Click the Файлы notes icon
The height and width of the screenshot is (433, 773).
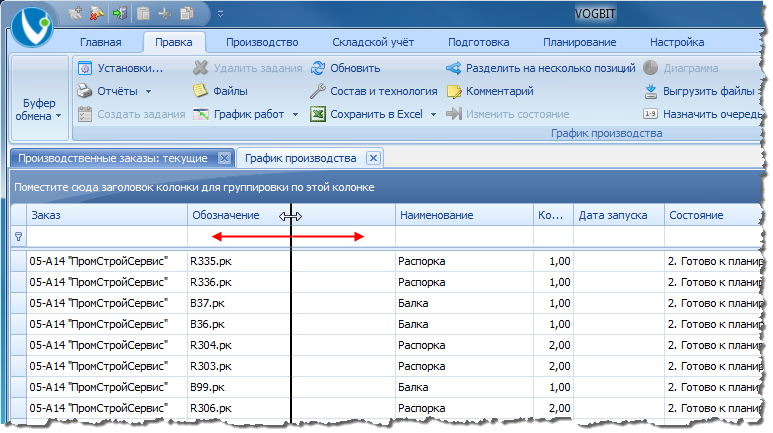point(200,91)
